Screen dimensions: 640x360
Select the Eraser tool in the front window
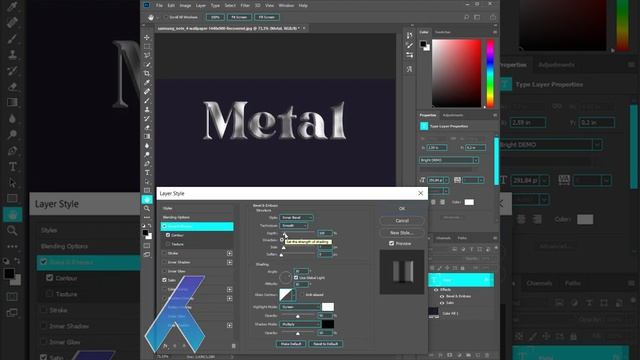[x=147, y=127]
